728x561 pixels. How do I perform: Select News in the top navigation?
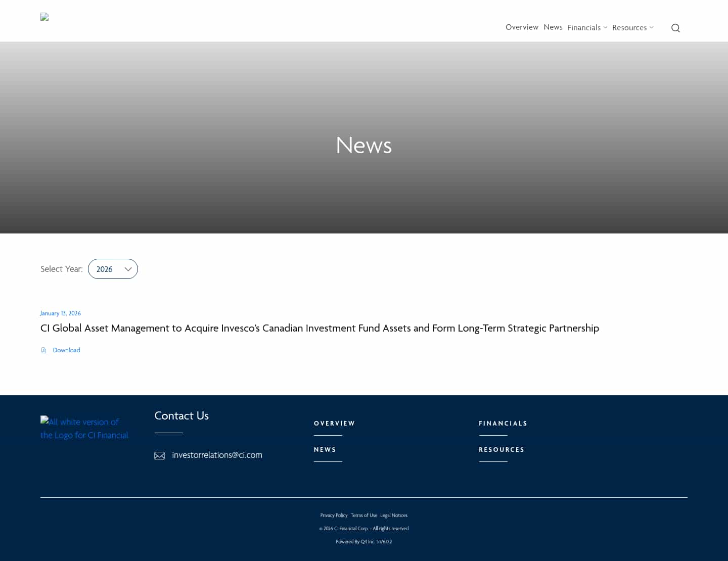[x=553, y=27]
